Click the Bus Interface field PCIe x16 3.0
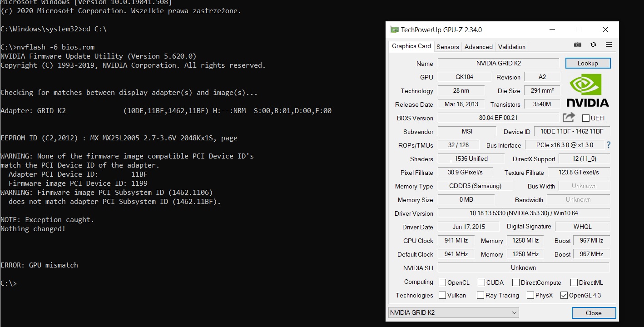Viewport: 644px width, 327px height. pos(565,145)
